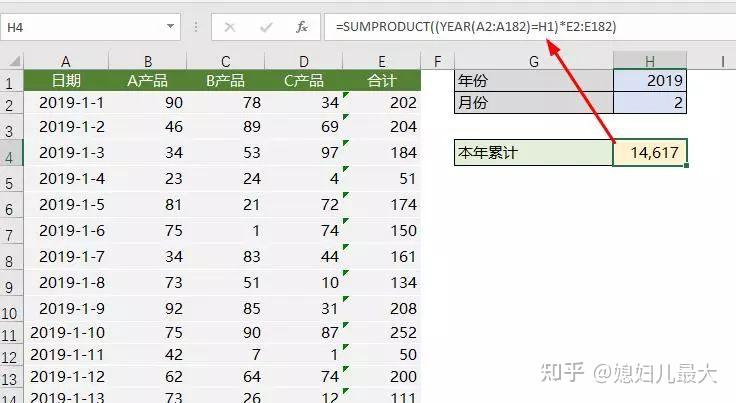This screenshot has height=403, width=736.
Task: Select column B header
Action: point(147,61)
